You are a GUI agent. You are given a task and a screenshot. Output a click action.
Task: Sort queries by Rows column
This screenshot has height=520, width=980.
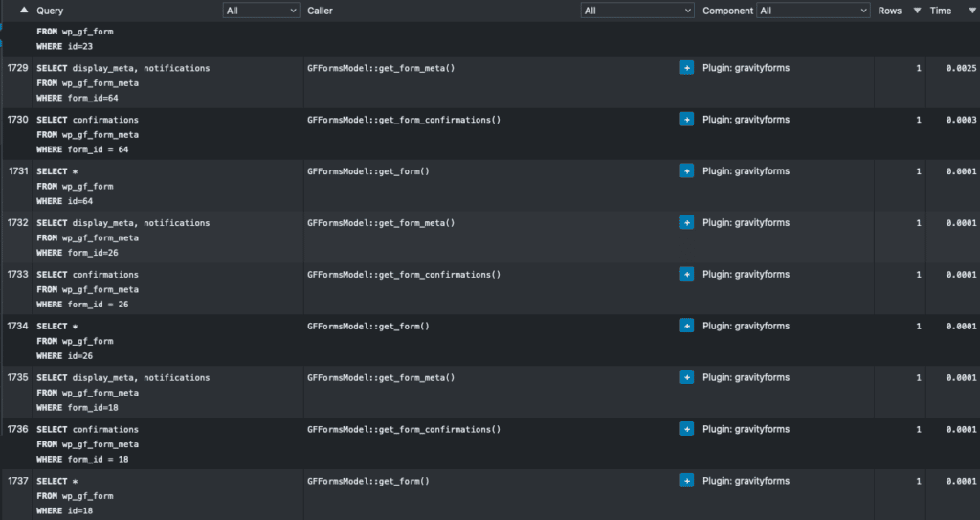click(x=889, y=11)
